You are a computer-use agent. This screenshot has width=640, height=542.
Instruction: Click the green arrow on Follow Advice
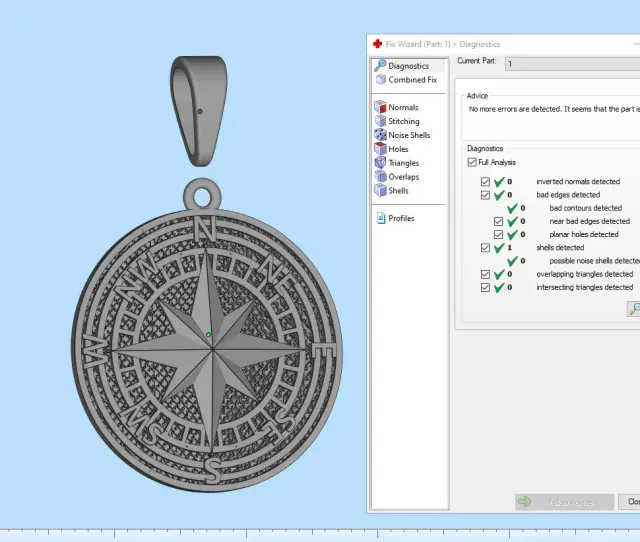pos(524,502)
